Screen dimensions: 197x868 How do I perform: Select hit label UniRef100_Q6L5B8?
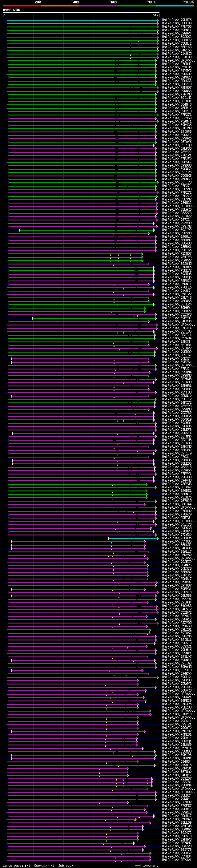(177, 595)
